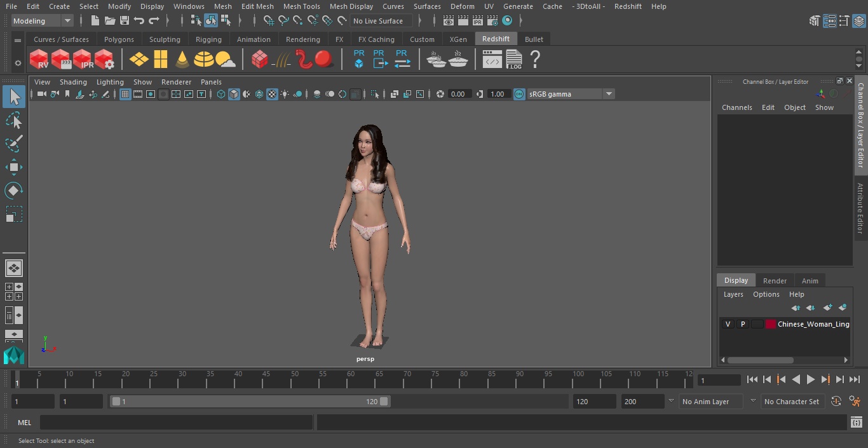This screenshot has width=868, height=448.
Task: Go to start of playback range
Action: [x=752, y=379]
